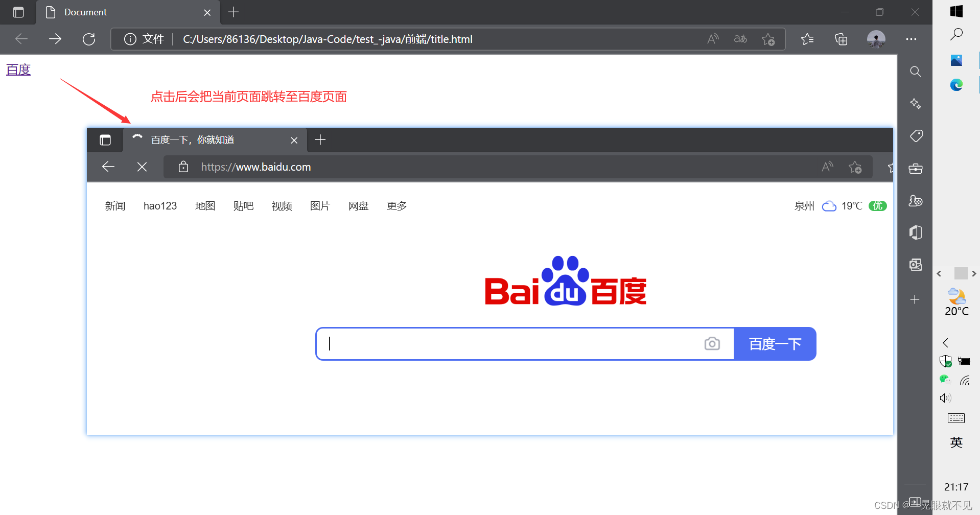Open the user profile avatar

(876, 39)
